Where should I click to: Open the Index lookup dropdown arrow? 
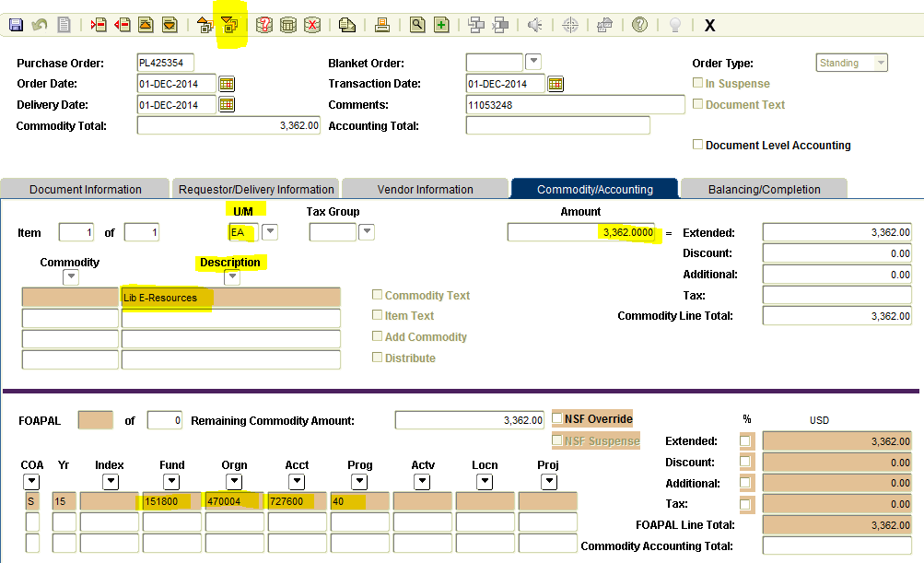pyautogui.click(x=111, y=482)
